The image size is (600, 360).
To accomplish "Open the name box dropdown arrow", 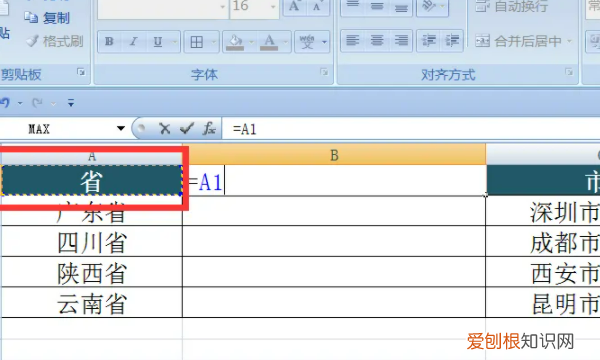I will pos(121,129).
